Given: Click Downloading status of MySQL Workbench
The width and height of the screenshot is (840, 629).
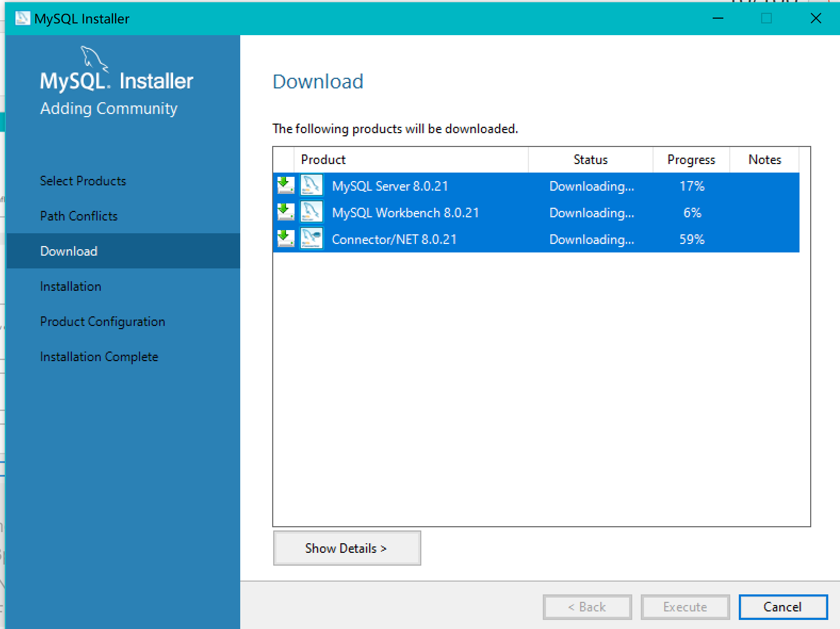Looking at the screenshot, I should (592, 213).
